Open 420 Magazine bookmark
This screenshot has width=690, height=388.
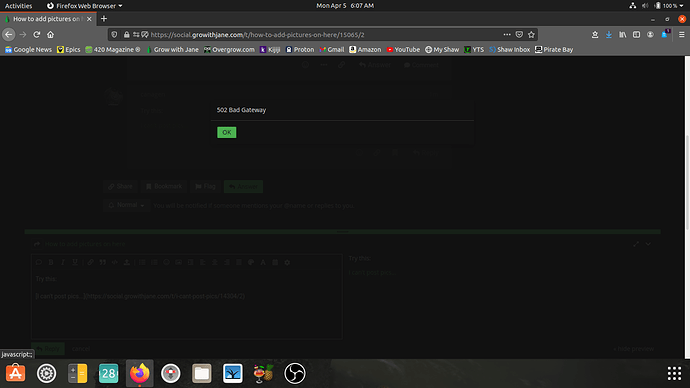point(113,50)
